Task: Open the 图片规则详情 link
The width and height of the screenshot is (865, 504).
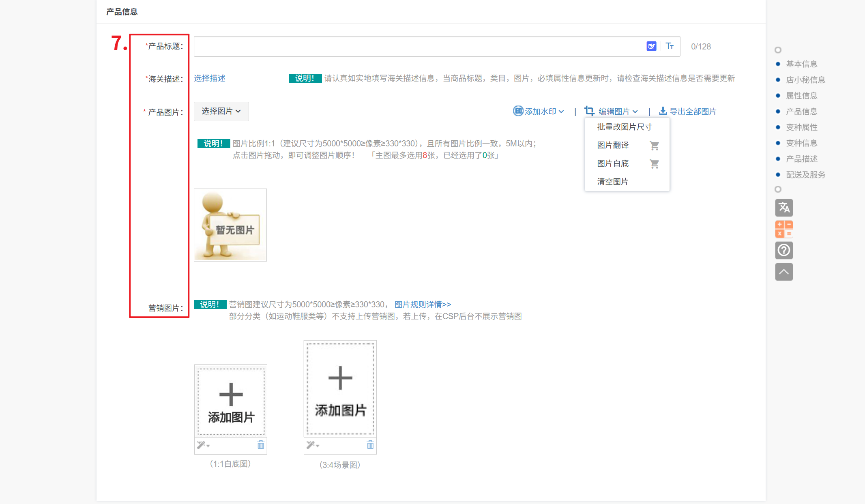Action: (x=423, y=305)
